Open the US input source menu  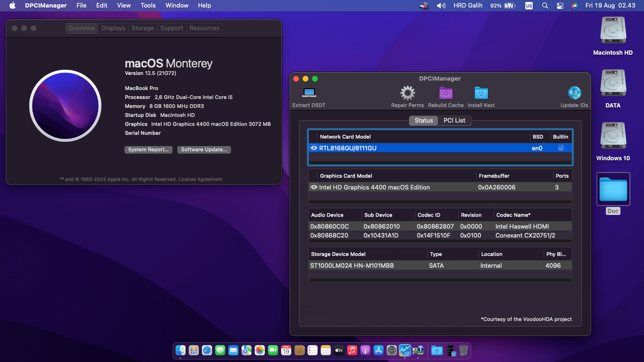coord(529,6)
